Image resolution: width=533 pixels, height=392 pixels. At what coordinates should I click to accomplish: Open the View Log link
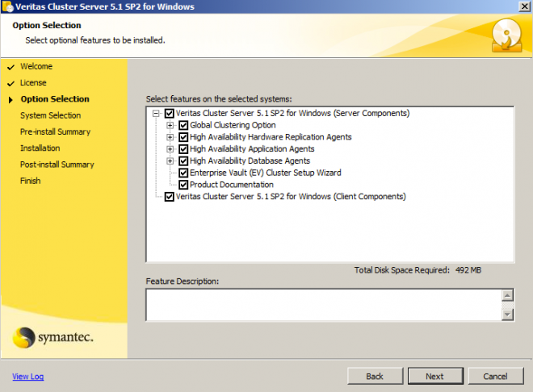(28, 377)
